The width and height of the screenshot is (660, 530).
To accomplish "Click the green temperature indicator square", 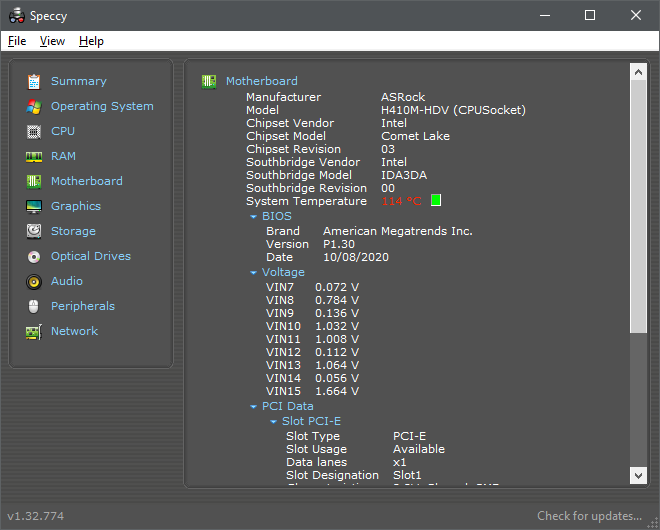I will pos(436,200).
